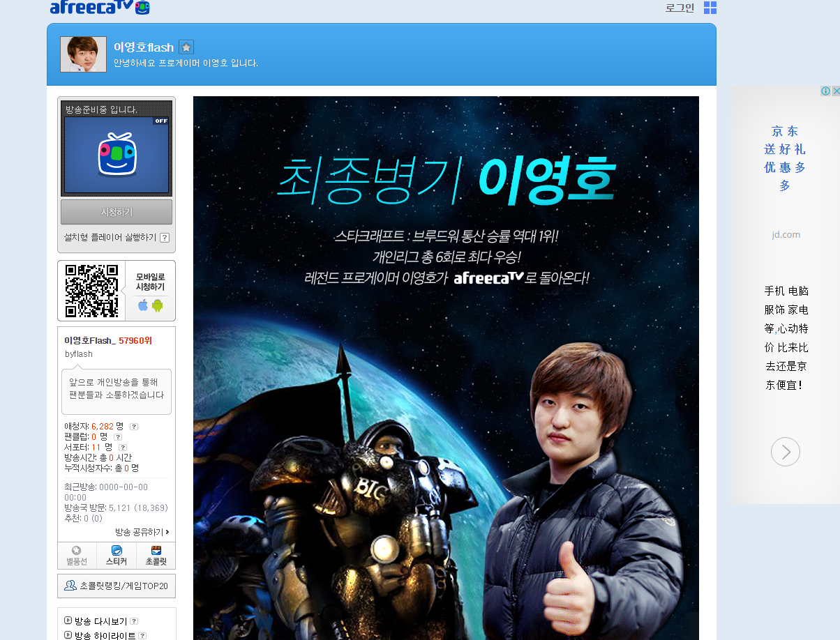Click 모바일로 시청하기 label

click(x=150, y=282)
